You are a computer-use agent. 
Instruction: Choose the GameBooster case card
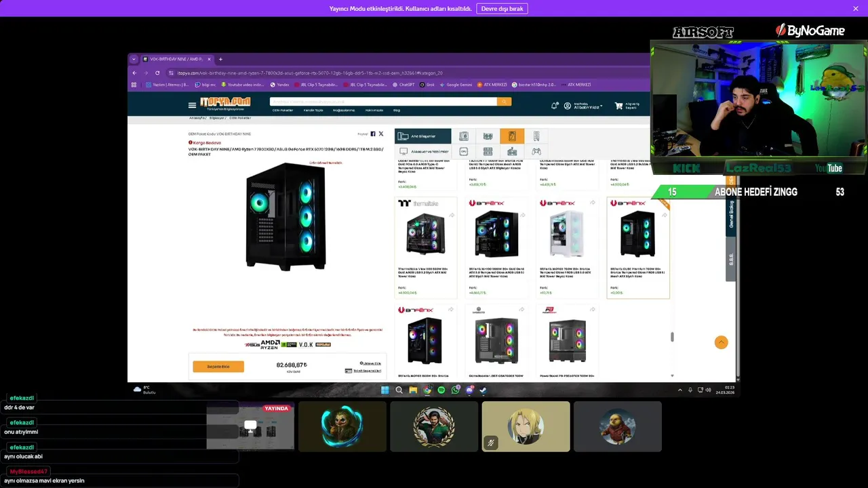pos(496,342)
